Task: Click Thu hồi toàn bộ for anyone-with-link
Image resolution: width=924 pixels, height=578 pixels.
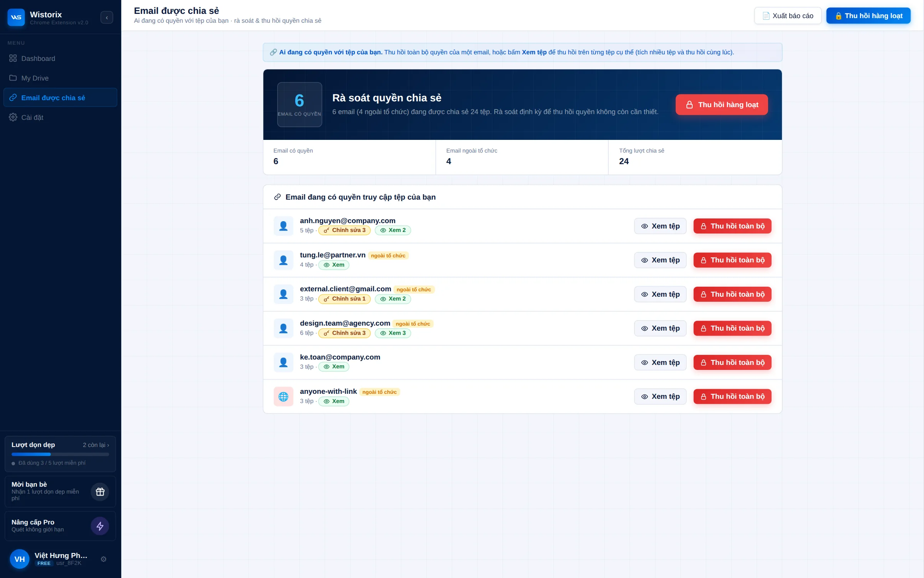Action: (x=732, y=397)
